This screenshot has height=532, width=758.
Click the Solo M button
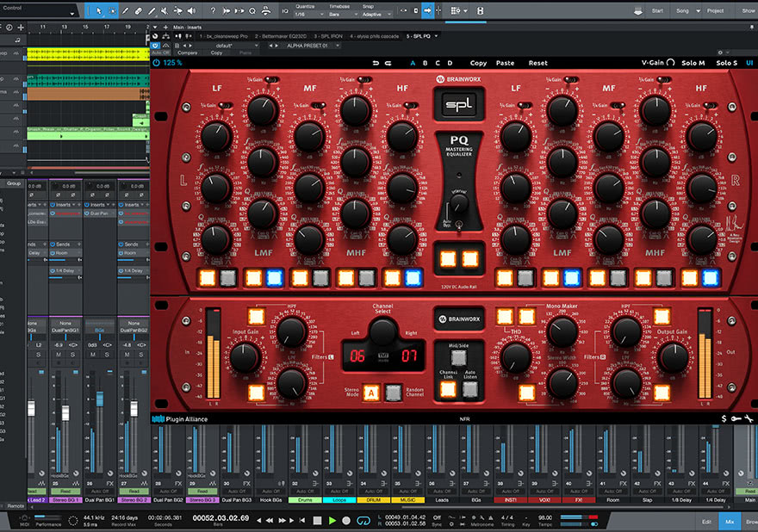pyautogui.click(x=693, y=63)
